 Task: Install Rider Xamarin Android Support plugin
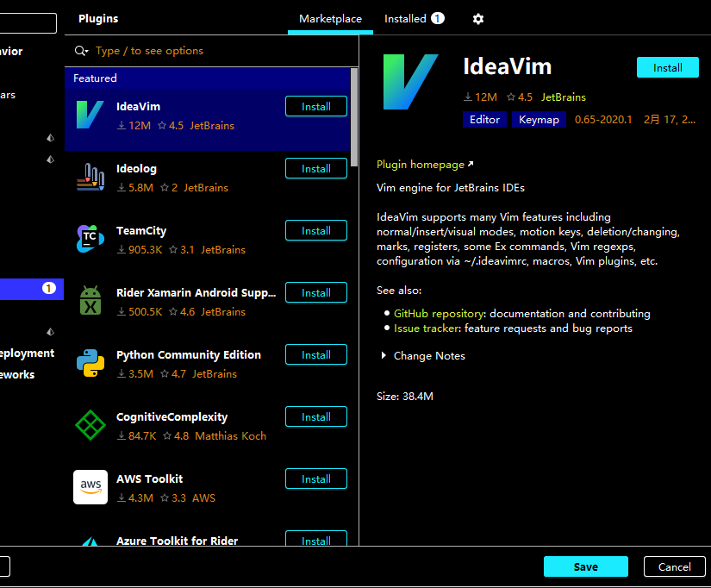(316, 292)
